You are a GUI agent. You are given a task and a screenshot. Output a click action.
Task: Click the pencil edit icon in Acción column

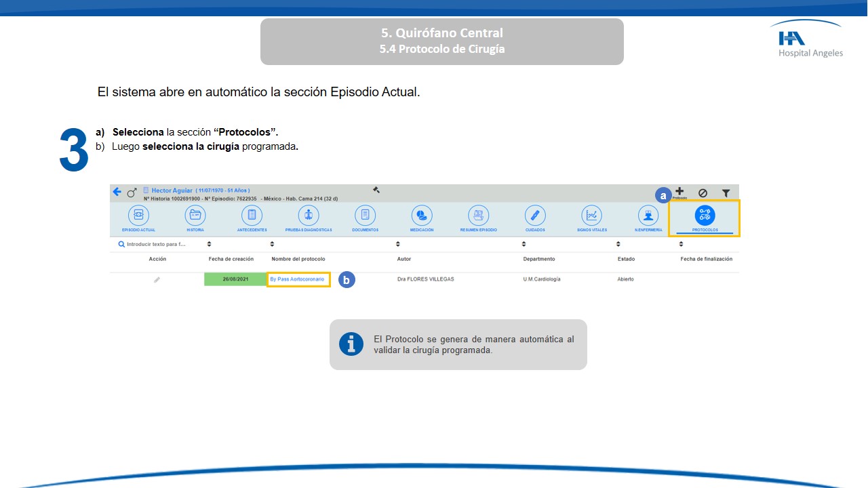(x=157, y=279)
